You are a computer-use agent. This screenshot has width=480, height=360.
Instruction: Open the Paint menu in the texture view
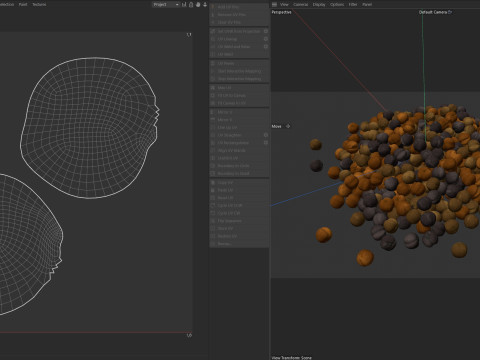23,4
